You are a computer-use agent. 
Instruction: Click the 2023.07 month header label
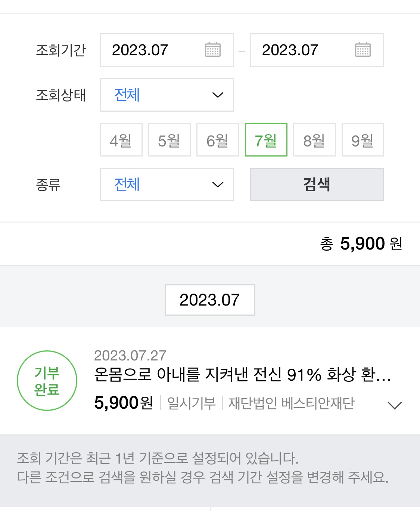click(210, 300)
